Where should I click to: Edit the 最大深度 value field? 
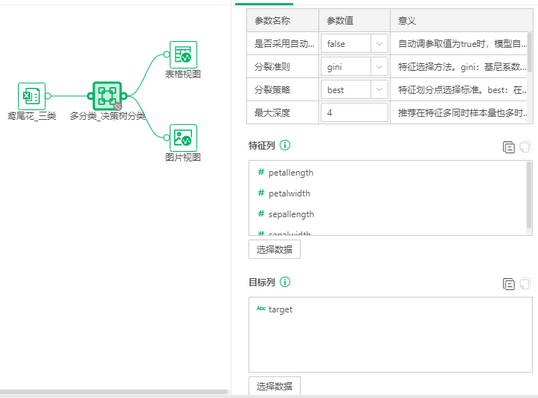click(354, 113)
